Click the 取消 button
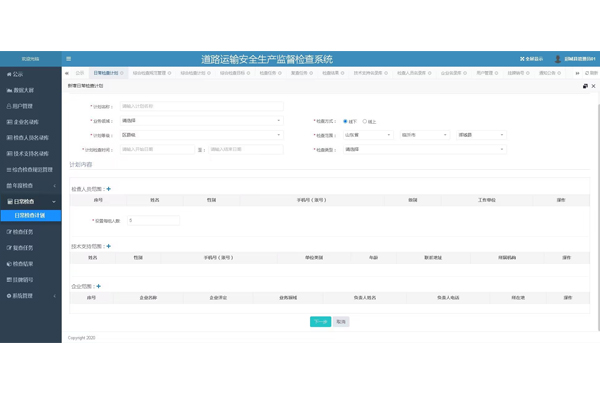This screenshot has height=400, width=600. click(341, 322)
